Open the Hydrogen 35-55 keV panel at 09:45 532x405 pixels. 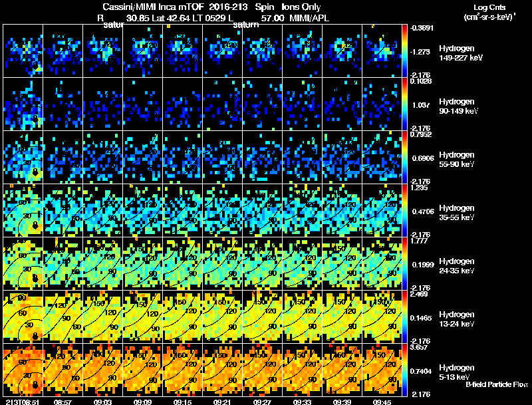click(382, 211)
